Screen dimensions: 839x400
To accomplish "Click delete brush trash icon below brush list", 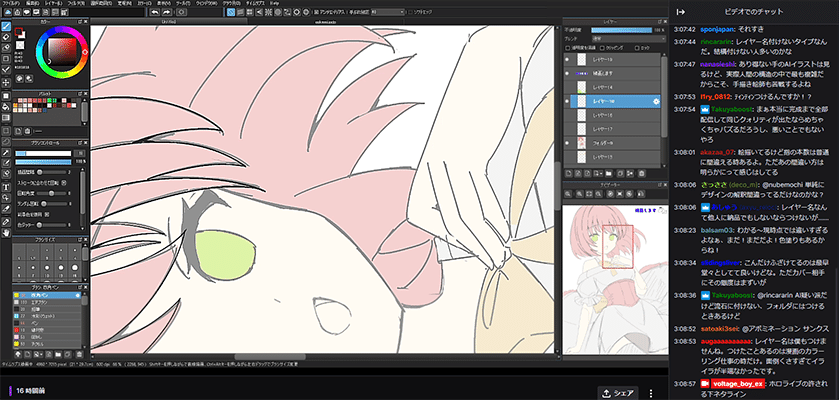I will (79, 354).
